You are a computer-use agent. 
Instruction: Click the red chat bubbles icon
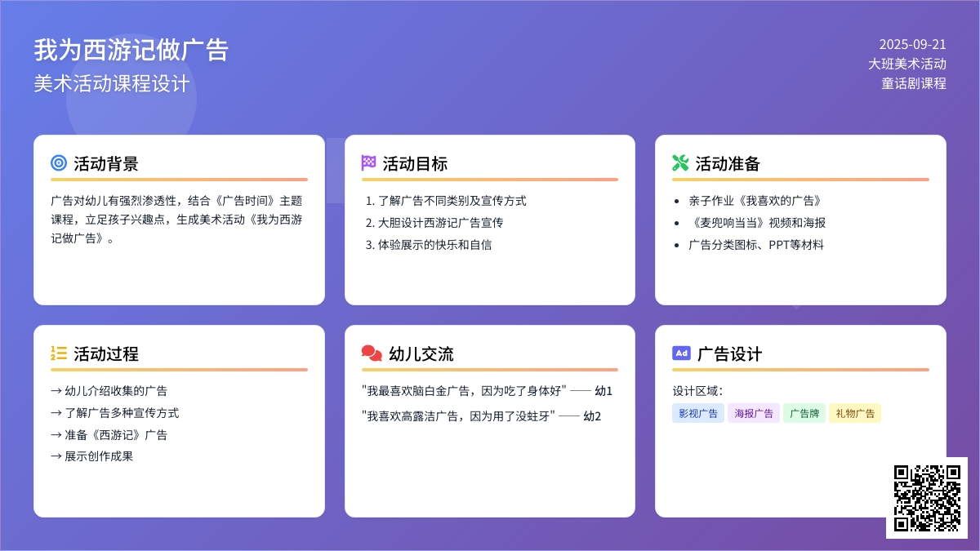pos(372,353)
